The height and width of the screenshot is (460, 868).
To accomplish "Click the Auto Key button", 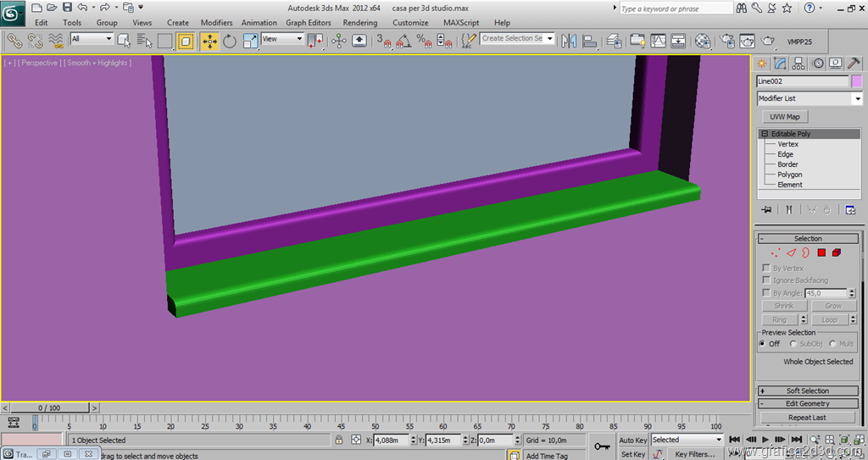I will (632, 440).
